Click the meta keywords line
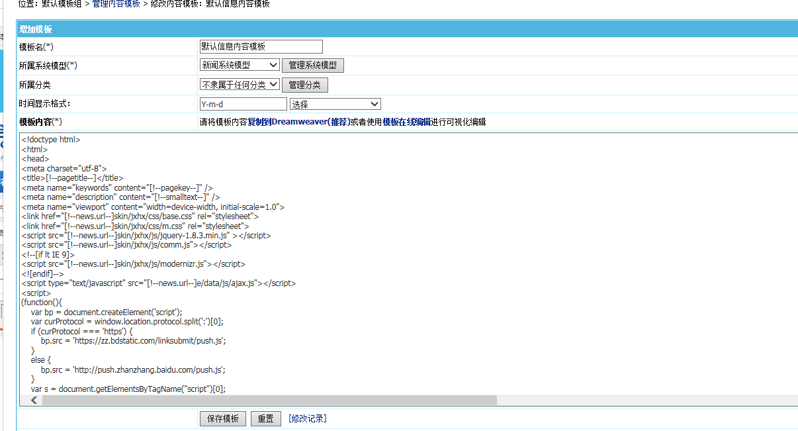This screenshot has width=798, height=431. tap(118, 188)
